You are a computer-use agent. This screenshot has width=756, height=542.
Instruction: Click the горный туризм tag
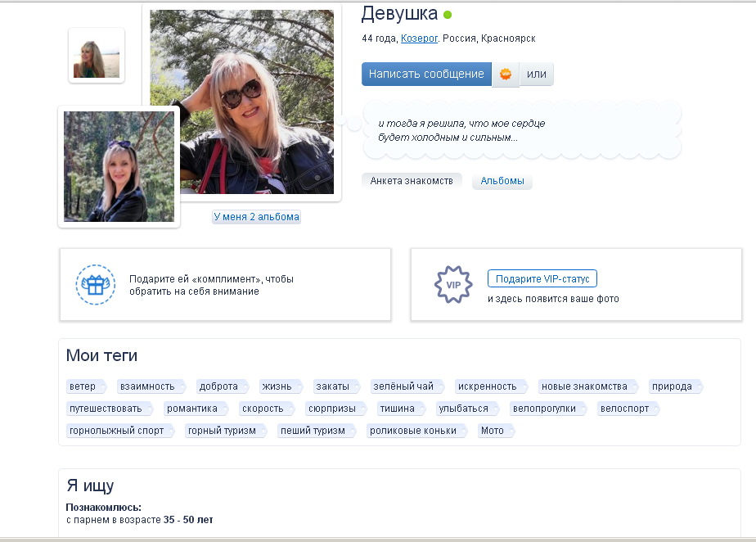[x=226, y=431]
